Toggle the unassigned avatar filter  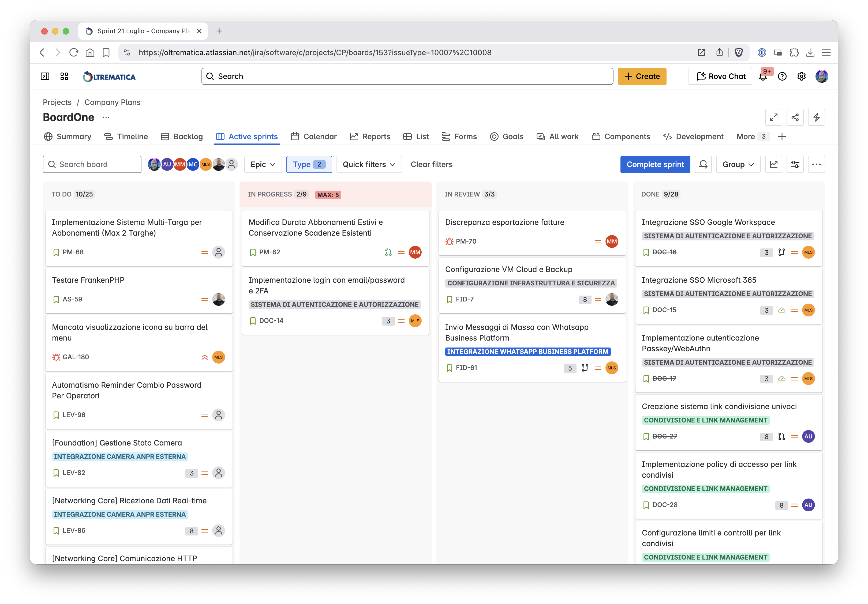click(232, 164)
